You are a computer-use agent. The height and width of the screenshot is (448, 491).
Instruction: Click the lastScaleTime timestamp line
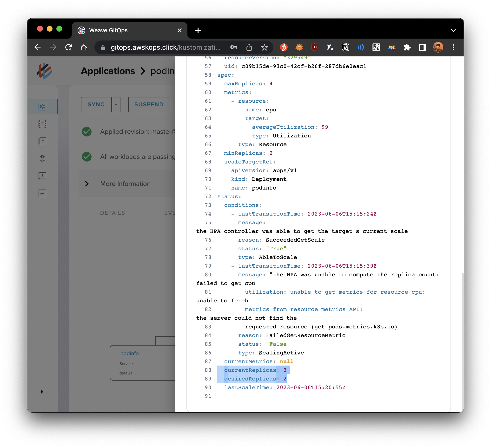click(285, 387)
